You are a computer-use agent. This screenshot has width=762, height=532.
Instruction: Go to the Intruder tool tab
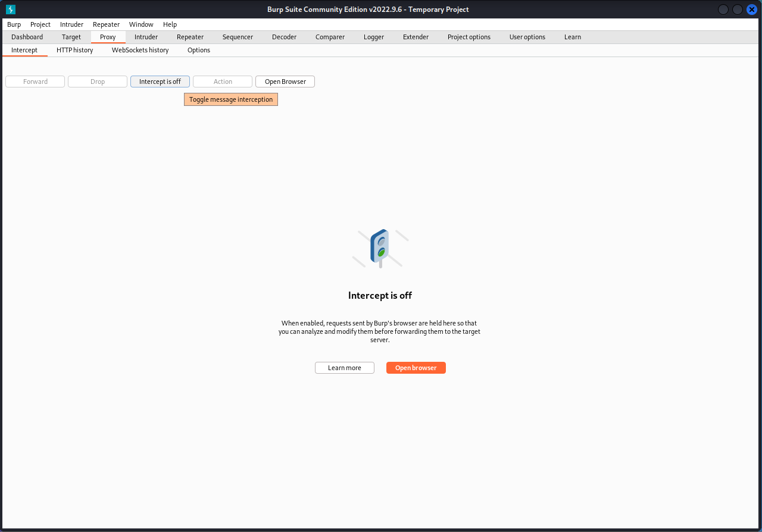146,37
